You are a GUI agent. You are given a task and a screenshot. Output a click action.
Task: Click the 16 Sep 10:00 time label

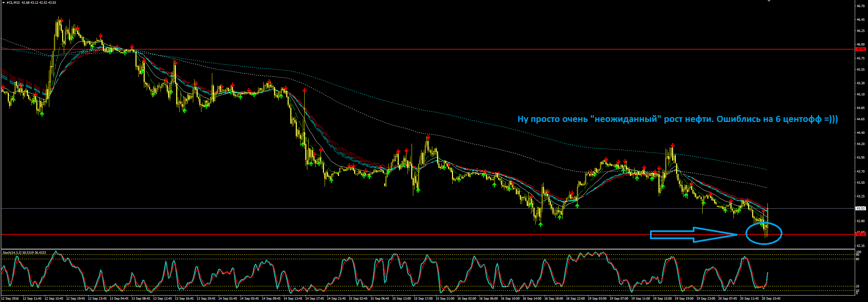pos(510,299)
